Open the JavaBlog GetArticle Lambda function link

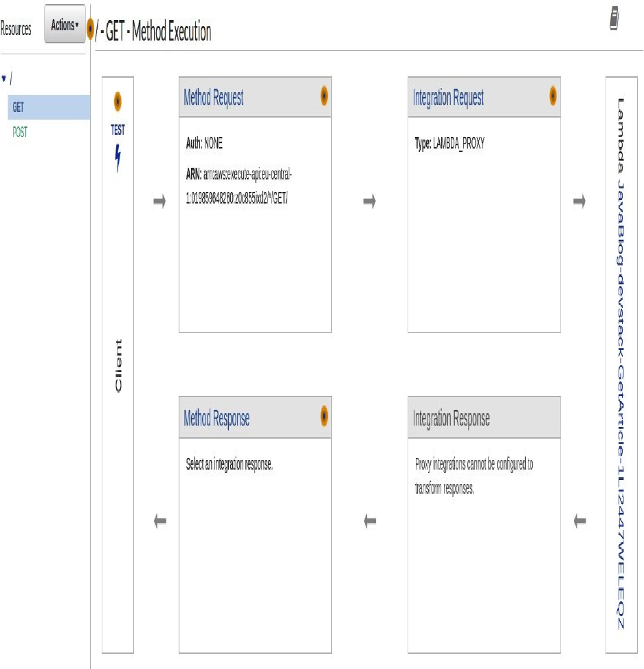[621, 364]
